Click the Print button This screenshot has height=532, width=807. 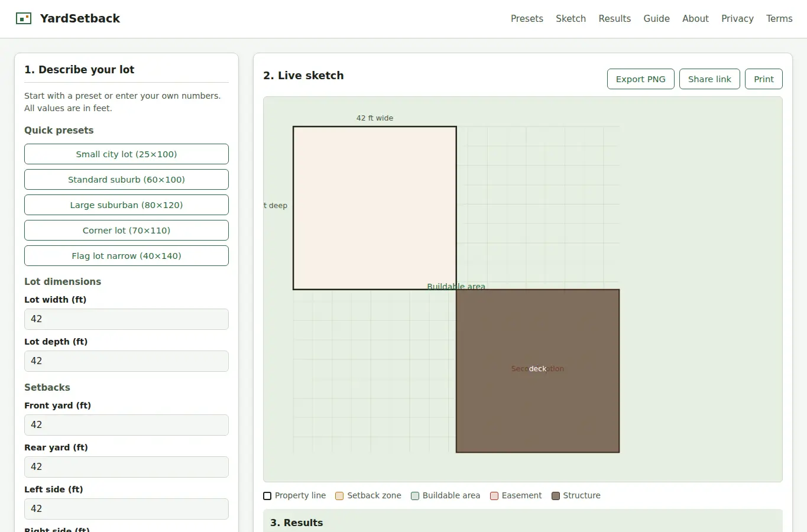[x=764, y=79]
